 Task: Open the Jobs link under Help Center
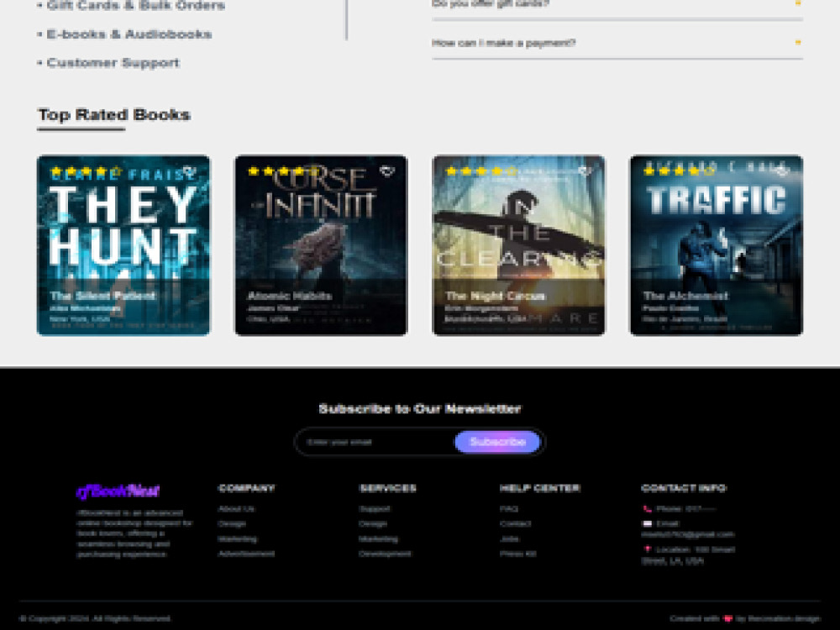(510, 539)
